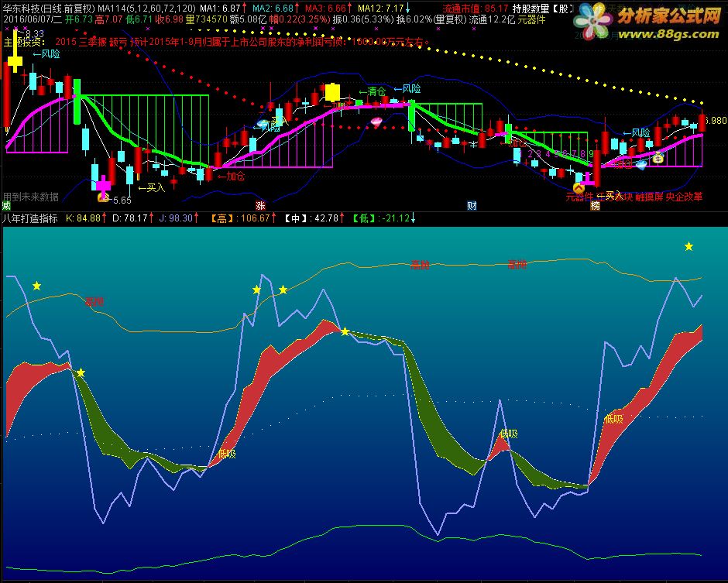Click the gold coin icon above 元器件 sector text
The width and height of the screenshot is (728, 583).
point(579,188)
